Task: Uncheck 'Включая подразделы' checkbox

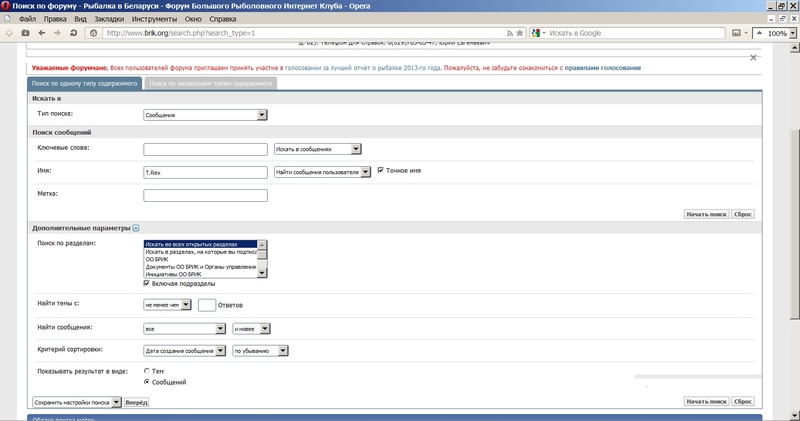Action: (148, 284)
